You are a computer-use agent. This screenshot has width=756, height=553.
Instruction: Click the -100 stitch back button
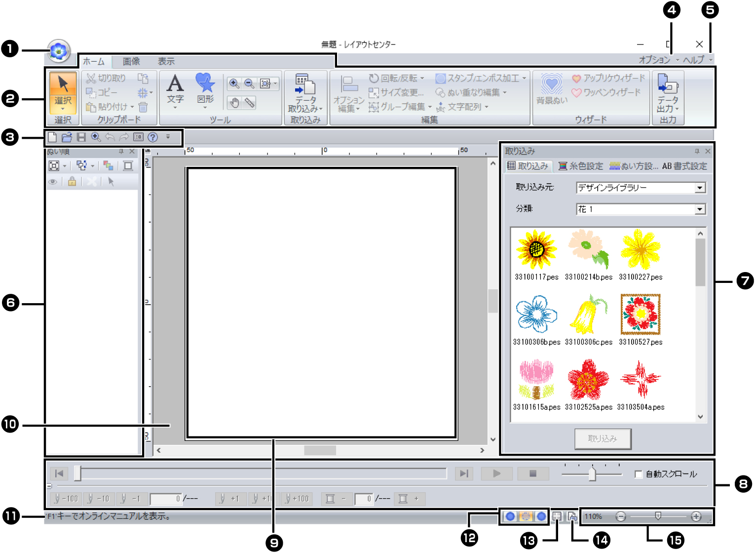pos(66,499)
